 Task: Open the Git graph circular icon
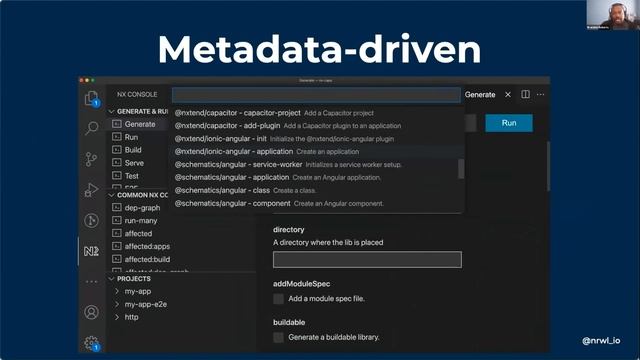(91, 220)
